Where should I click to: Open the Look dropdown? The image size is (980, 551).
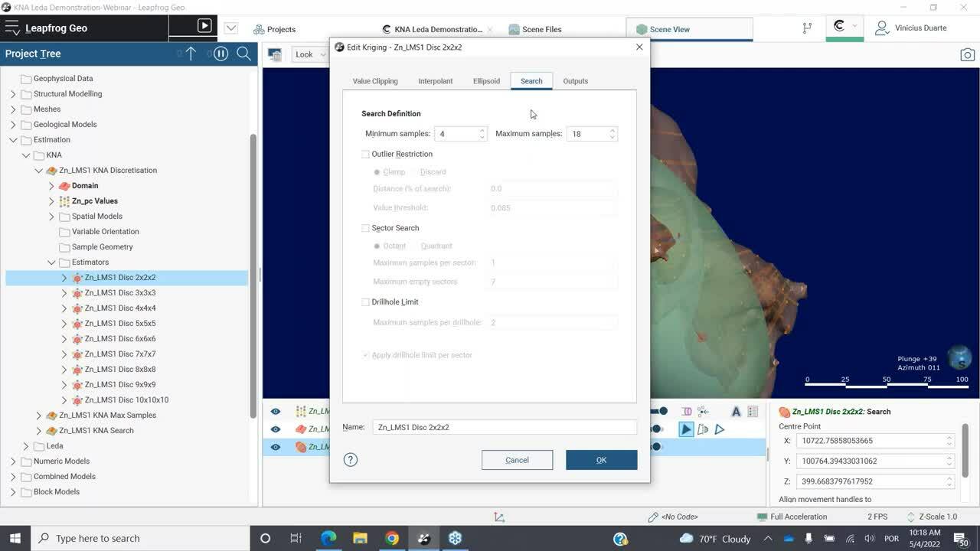[x=310, y=54]
